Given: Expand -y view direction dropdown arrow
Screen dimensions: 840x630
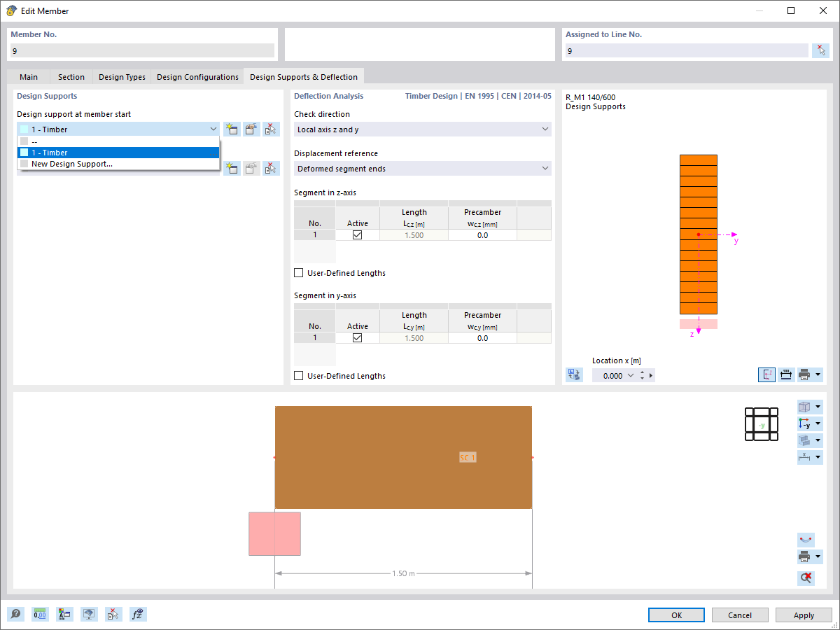Looking at the screenshot, I should coord(818,423).
